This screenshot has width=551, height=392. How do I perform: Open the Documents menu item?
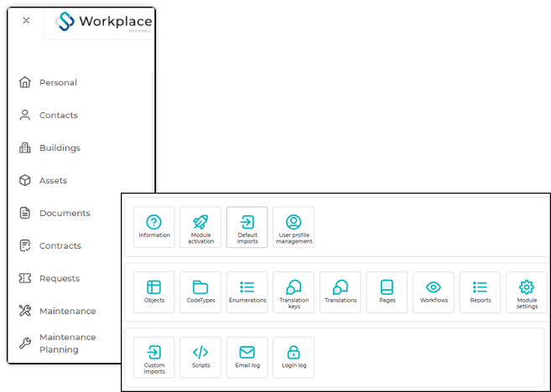coord(65,213)
